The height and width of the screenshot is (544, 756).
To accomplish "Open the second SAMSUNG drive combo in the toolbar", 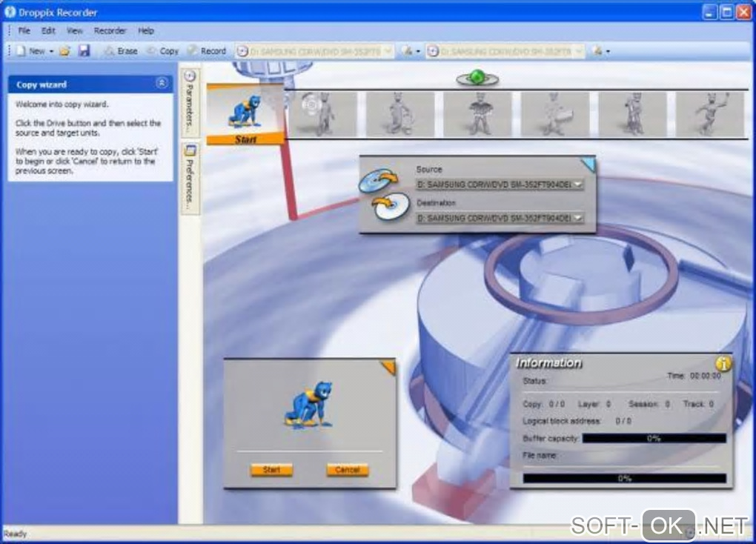I will [505, 51].
